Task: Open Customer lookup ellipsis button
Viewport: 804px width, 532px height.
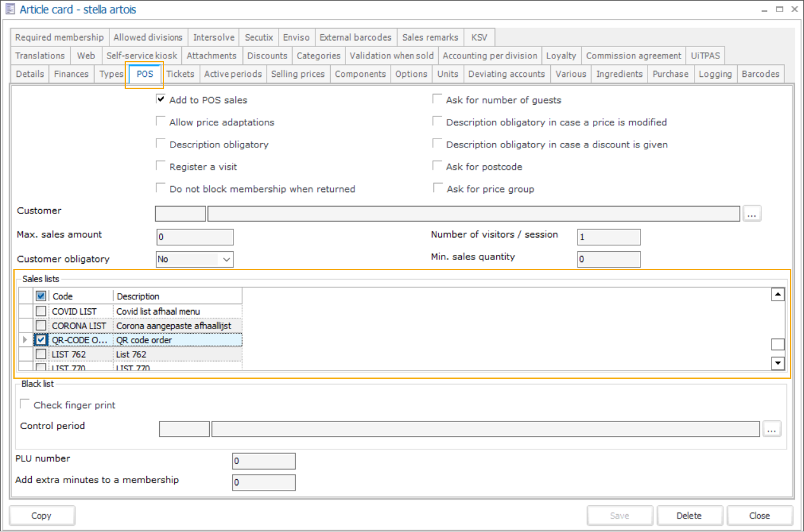Action: (752, 214)
